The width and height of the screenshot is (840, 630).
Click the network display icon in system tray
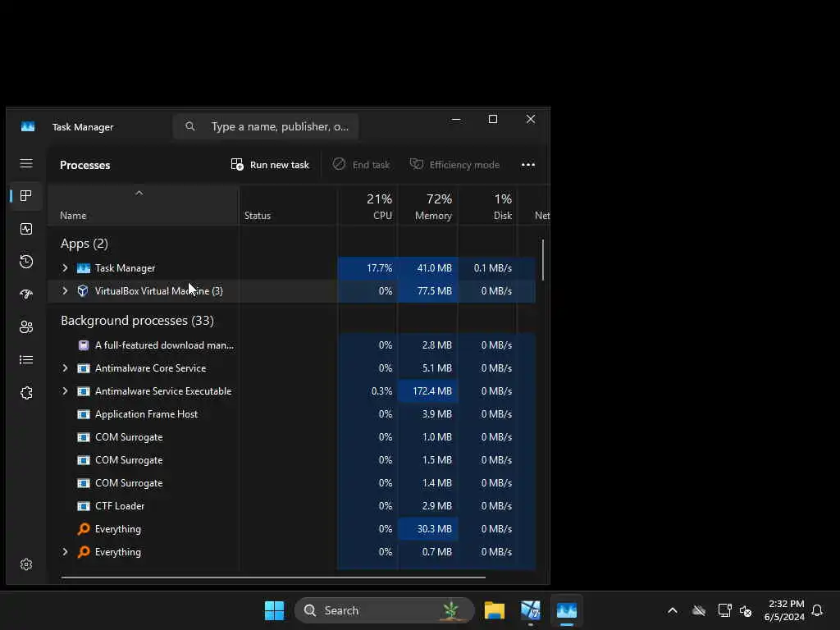(x=724, y=610)
